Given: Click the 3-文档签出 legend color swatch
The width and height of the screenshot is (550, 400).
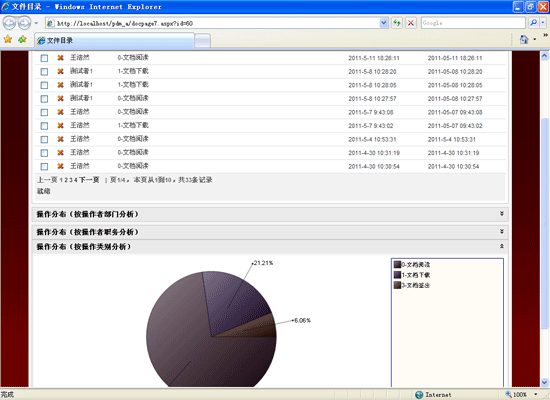Looking at the screenshot, I should tap(397, 285).
